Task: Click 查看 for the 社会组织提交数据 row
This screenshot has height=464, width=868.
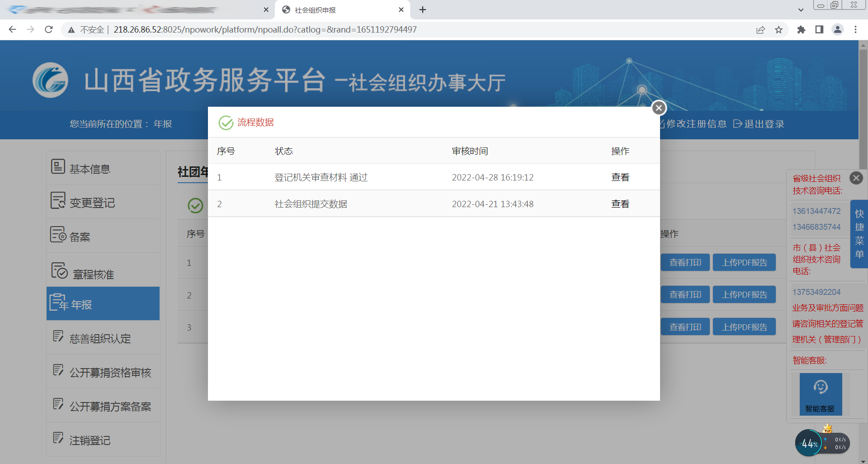Action: (620, 204)
